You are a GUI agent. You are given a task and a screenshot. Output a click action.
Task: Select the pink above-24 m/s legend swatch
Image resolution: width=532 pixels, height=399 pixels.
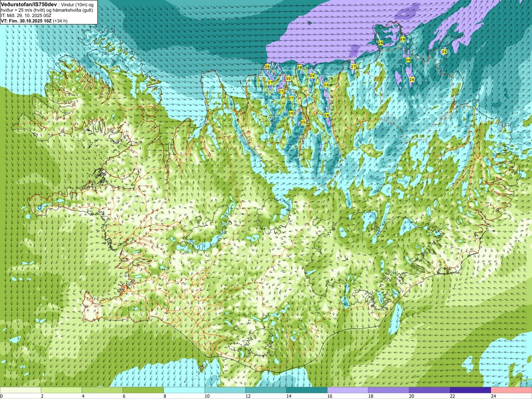coord(512,390)
